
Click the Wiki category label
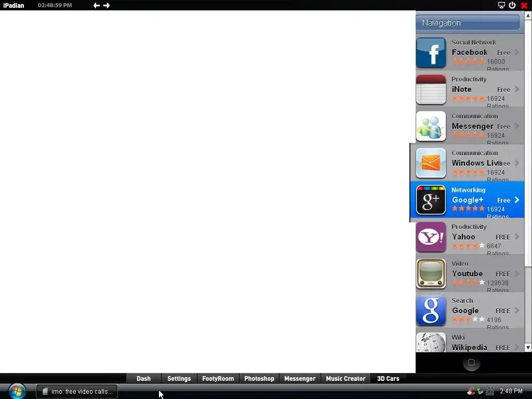[458, 338]
